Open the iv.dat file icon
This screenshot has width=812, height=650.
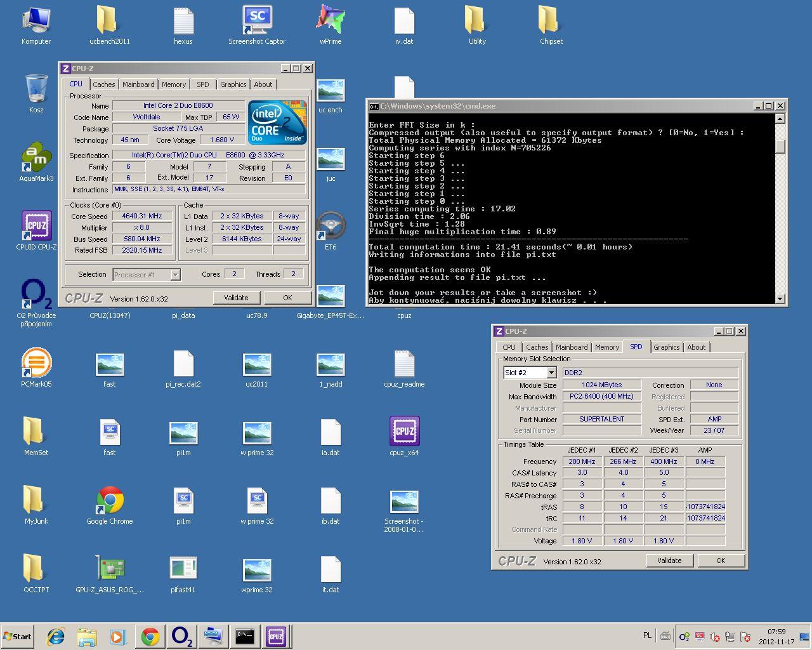[404, 25]
